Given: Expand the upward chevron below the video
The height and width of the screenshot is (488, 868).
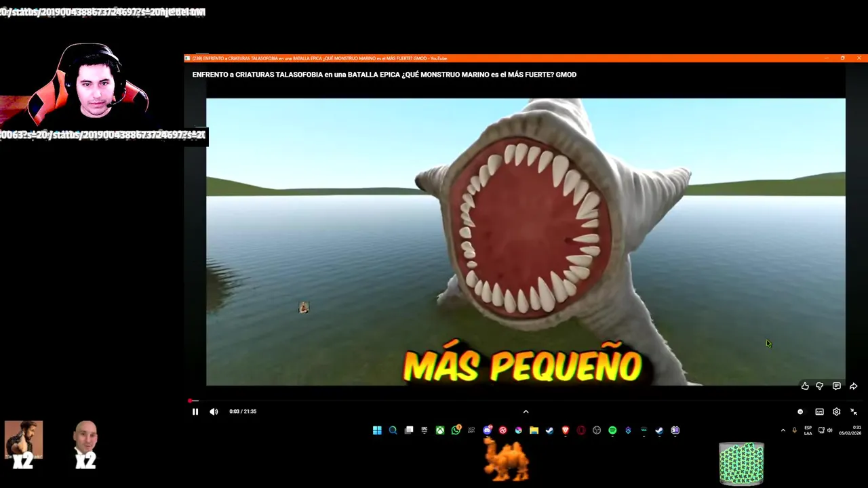Looking at the screenshot, I should 526,411.
